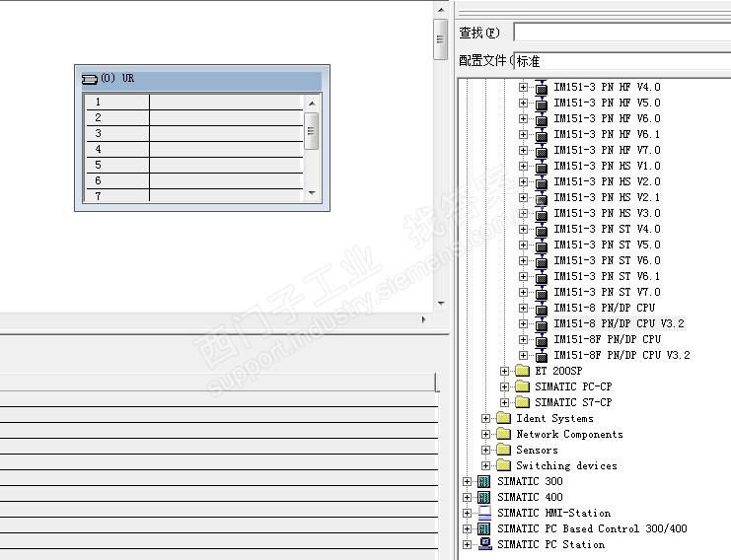Screen dimensions: 731x560
Task: Click the Network Components folder icon
Action: pyautogui.click(x=503, y=434)
